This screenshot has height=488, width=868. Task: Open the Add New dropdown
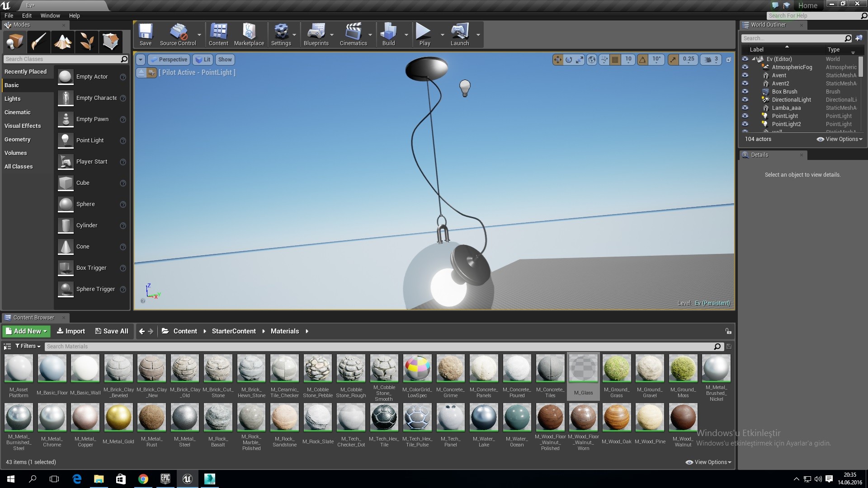click(x=26, y=331)
